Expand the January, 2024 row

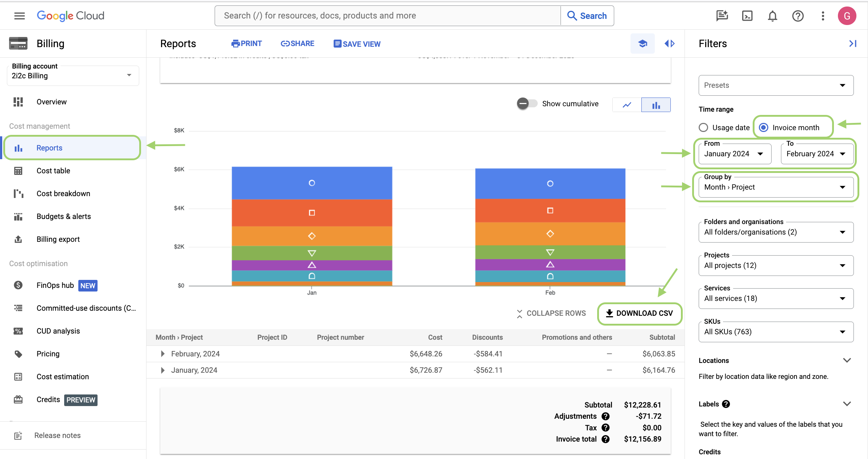(162, 370)
